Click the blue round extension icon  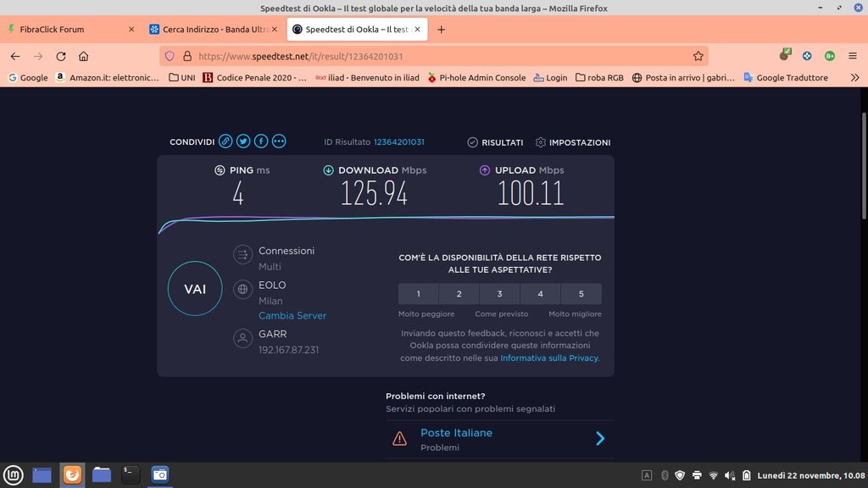[807, 56]
